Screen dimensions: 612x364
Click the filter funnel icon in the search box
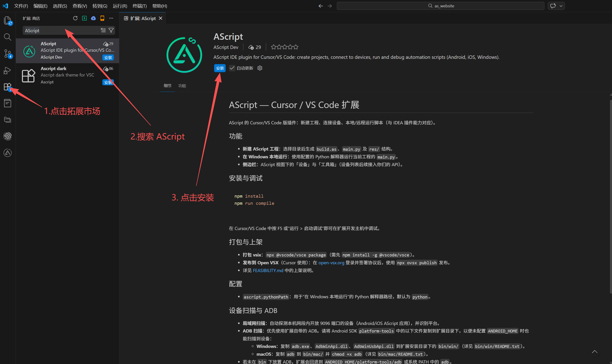(111, 30)
